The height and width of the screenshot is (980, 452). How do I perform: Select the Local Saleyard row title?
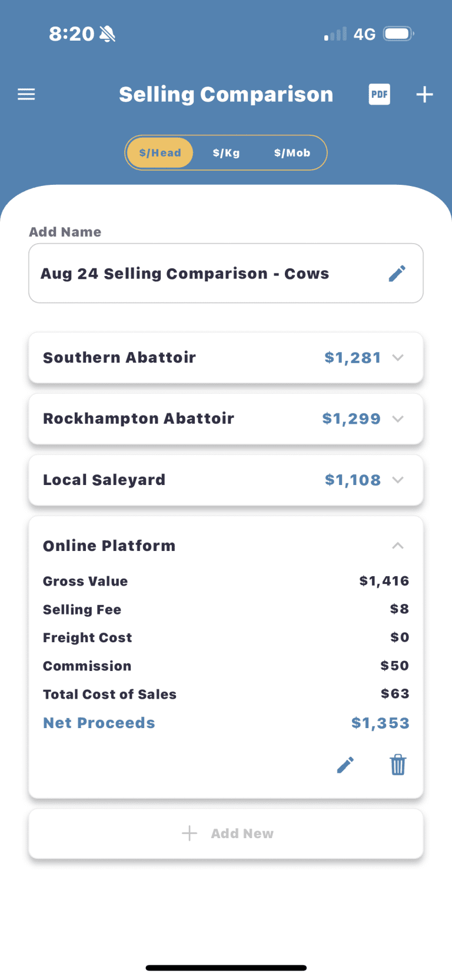point(104,480)
